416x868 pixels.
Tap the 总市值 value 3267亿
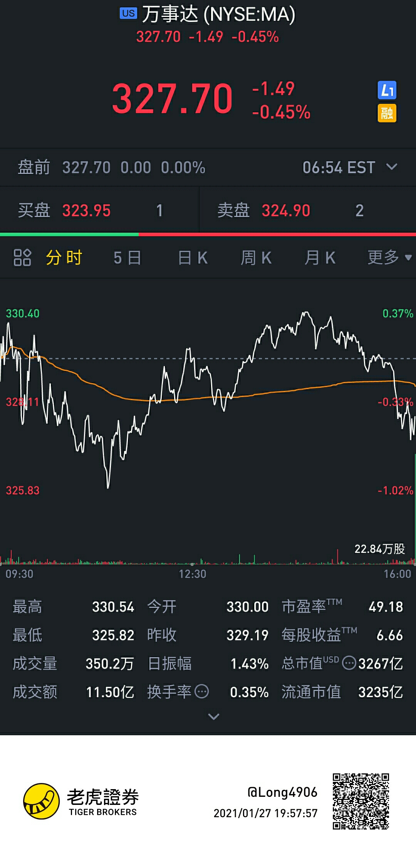tap(381, 664)
